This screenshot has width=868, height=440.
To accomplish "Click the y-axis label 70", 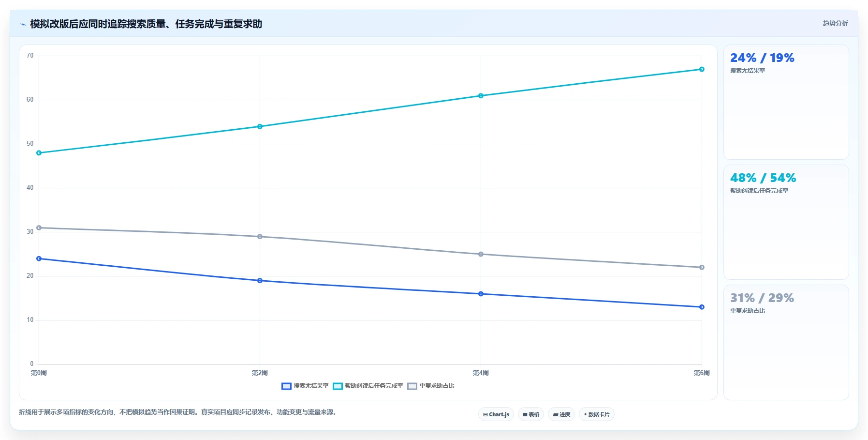I will coord(30,56).
